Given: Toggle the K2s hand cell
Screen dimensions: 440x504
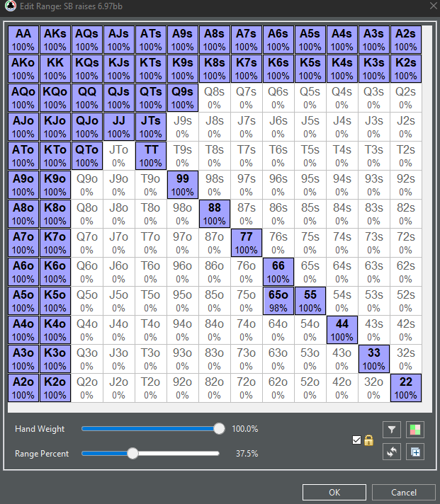Looking at the screenshot, I should tap(405, 69).
